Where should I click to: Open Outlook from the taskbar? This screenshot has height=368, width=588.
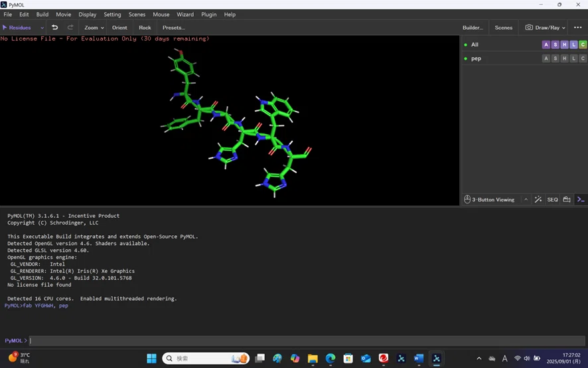pos(366,359)
